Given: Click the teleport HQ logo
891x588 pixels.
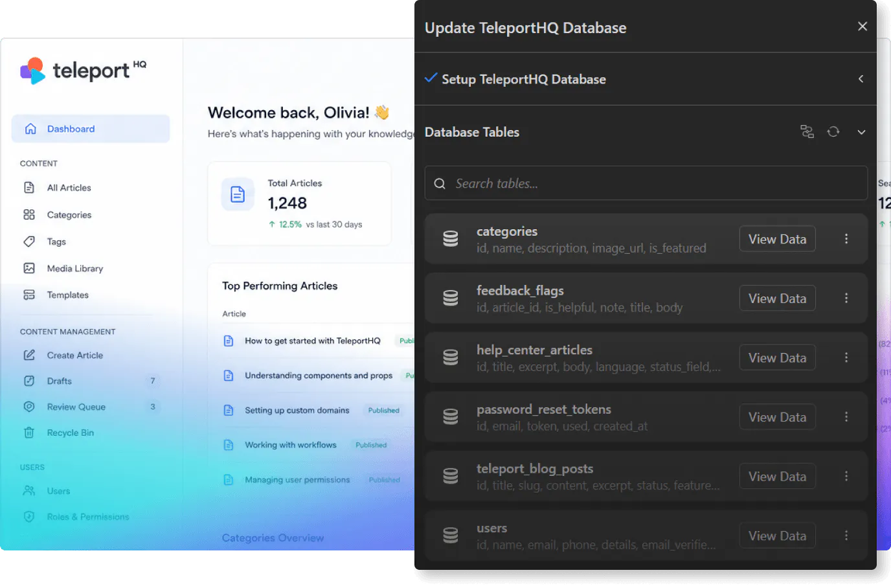Looking at the screenshot, I should point(83,71).
